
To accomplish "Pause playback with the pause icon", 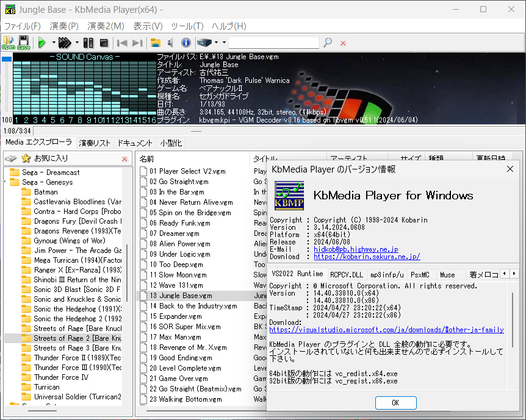I will (x=88, y=43).
